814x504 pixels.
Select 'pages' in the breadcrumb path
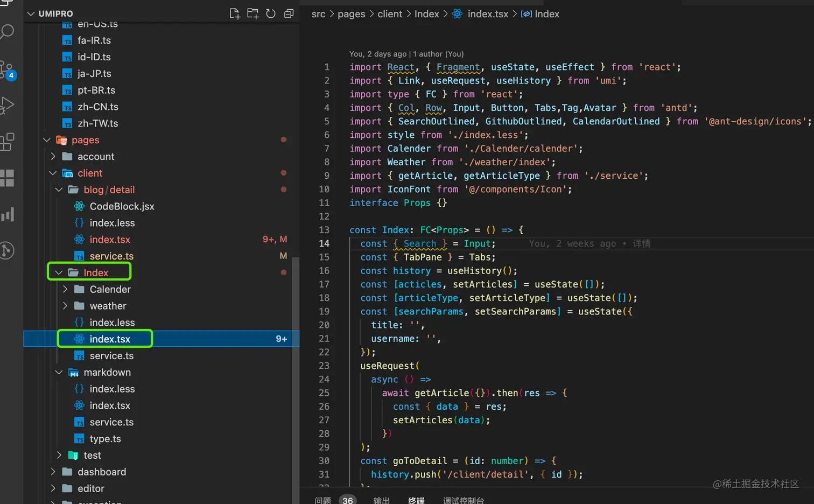coord(351,14)
